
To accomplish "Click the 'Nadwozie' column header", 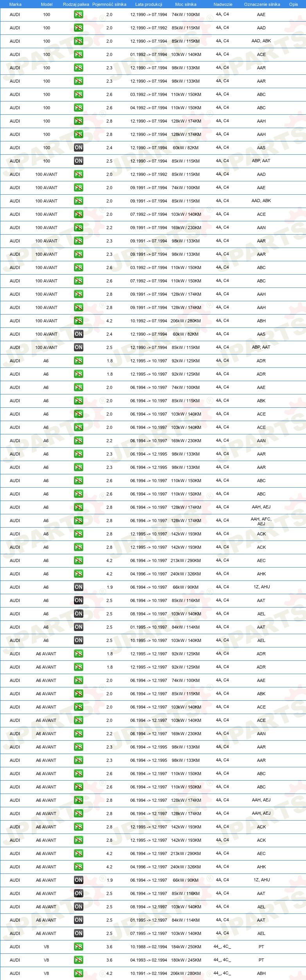I will [223, 4].
